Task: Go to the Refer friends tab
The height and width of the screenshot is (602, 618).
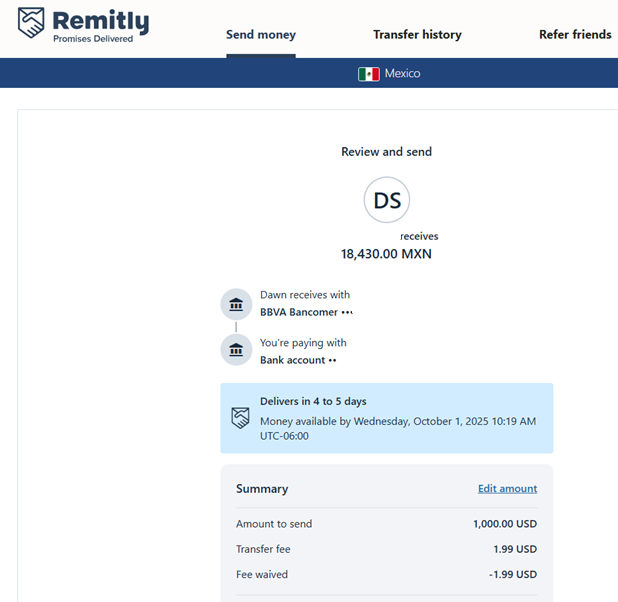Action: [575, 35]
